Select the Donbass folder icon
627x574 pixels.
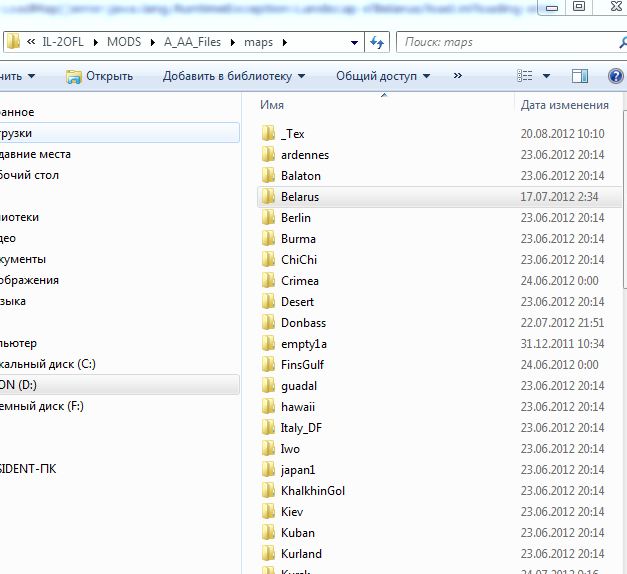[x=268, y=322]
